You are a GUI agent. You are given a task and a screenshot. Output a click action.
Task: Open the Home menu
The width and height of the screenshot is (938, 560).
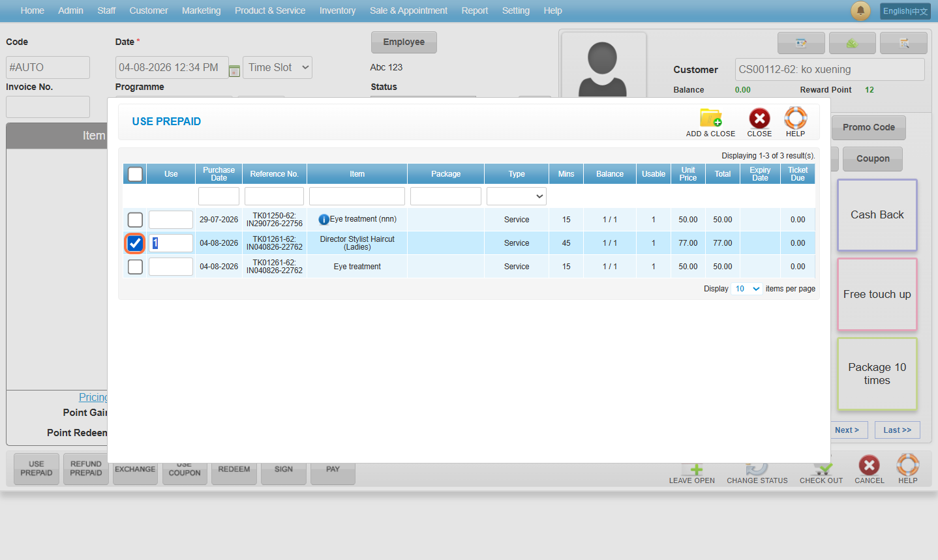click(33, 10)
